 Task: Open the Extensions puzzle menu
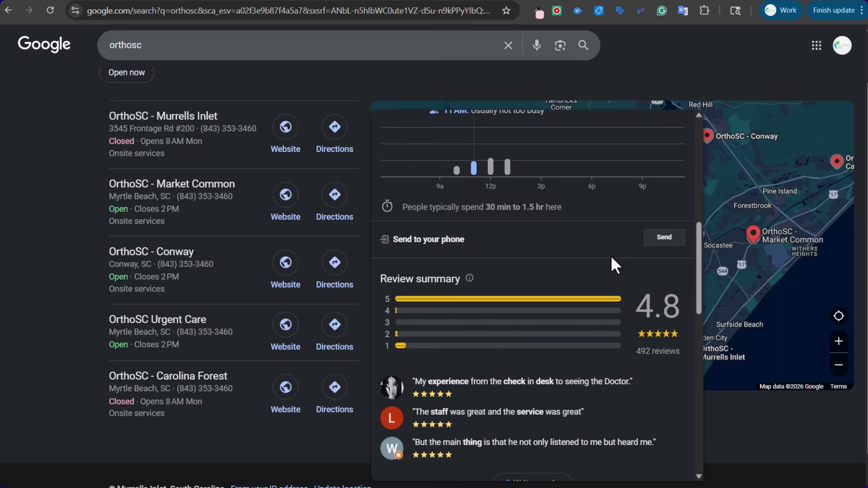(704, 10)
